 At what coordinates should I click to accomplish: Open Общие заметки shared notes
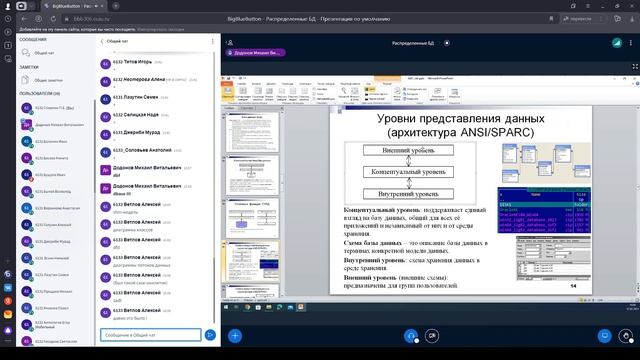(x=48, y=80)
